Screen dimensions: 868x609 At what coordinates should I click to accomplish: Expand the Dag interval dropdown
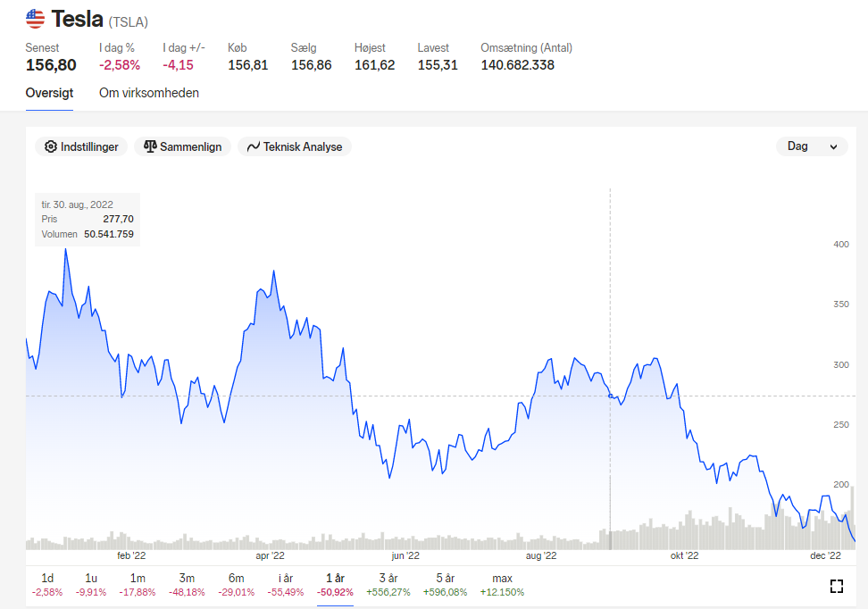coord(812,146)
